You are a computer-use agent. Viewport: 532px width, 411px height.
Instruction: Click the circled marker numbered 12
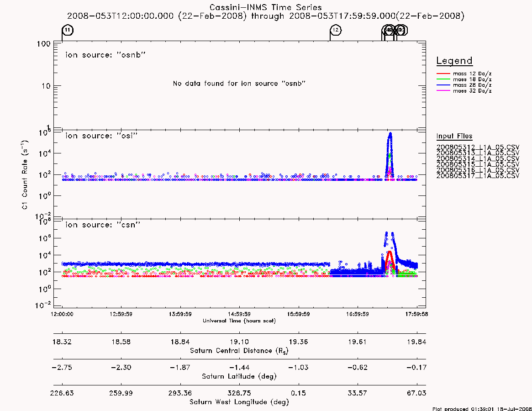336,30
